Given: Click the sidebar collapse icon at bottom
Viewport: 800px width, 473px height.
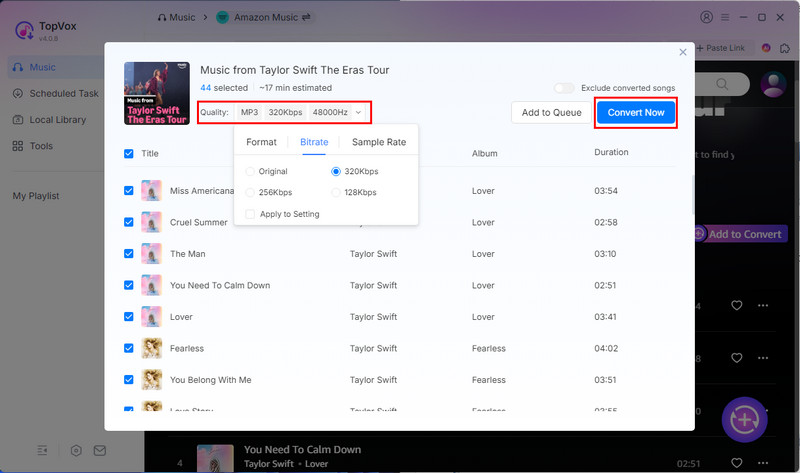Looking at the screenshot, I should (42, 451).
